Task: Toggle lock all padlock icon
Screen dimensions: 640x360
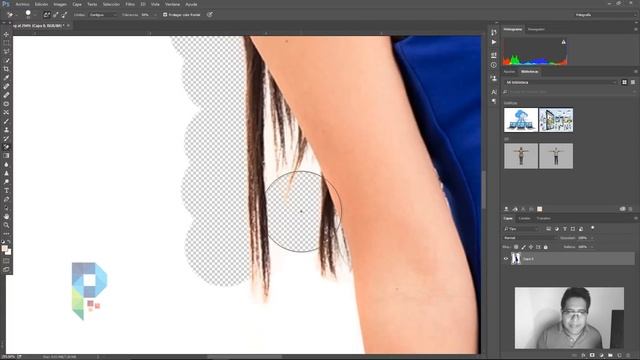Action: coord(546,247)
